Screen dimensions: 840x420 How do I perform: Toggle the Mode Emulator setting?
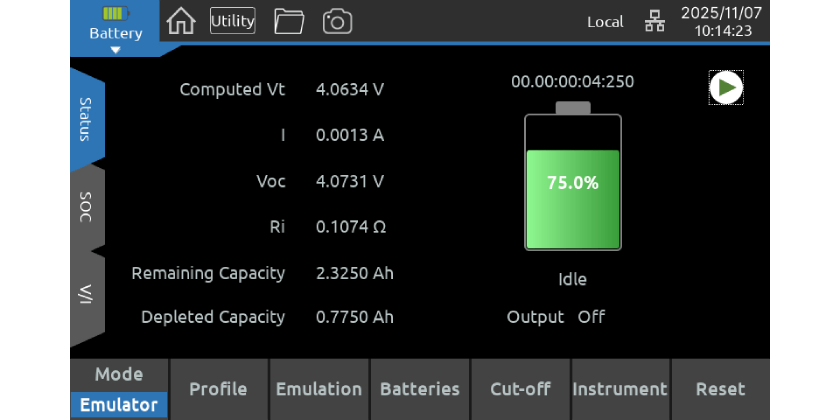pos(119,390)
